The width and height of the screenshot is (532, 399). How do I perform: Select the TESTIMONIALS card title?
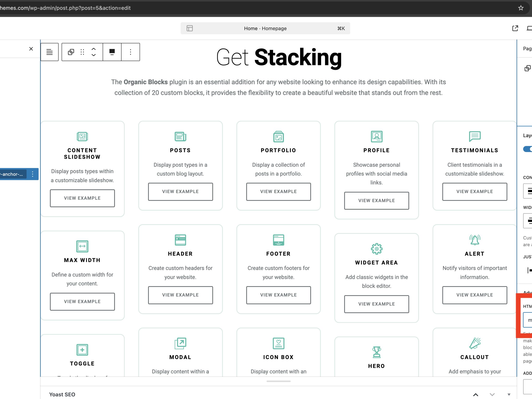pyautogui.click(x=475, y=150)
